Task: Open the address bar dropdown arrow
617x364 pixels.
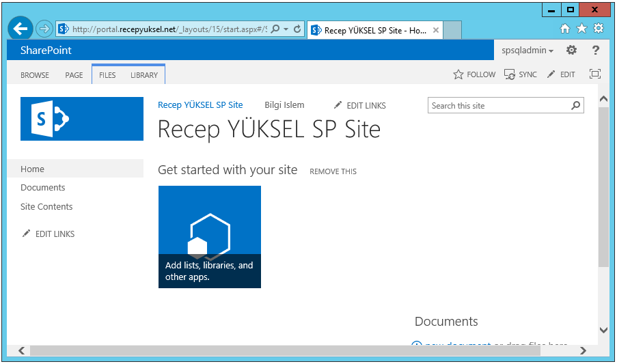Action: (x=286, y=29)
